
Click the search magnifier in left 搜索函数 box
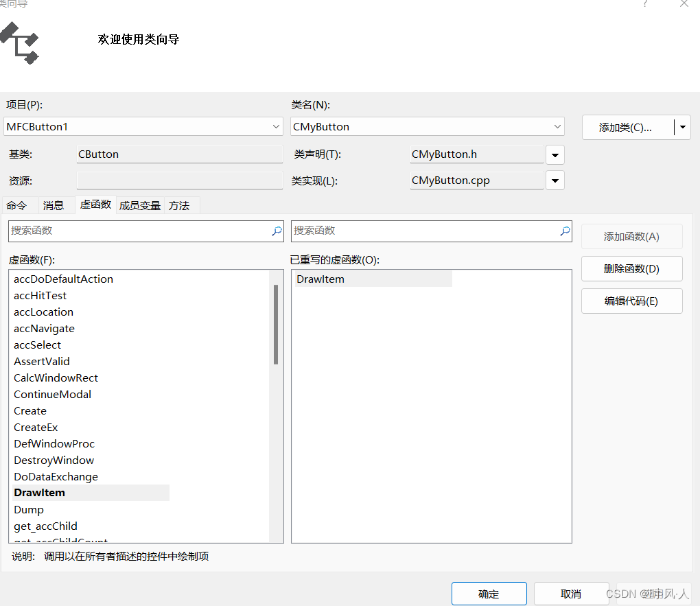point(277,231)
